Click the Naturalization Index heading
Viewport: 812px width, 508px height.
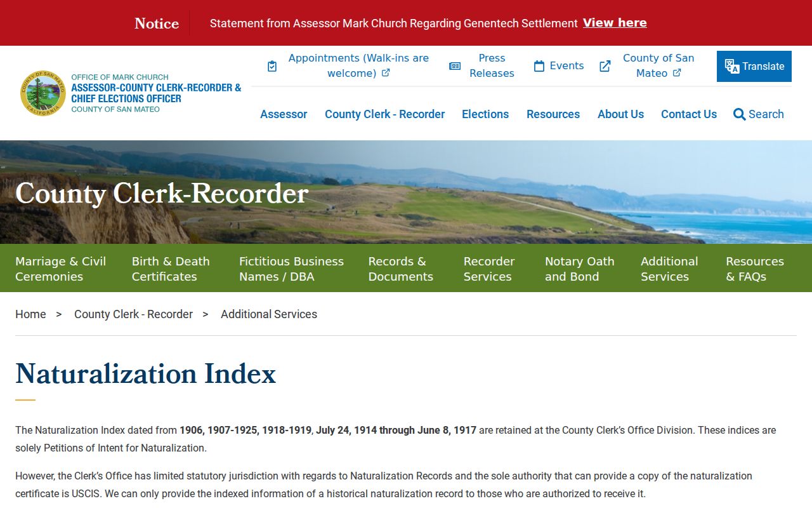coord(146,373)
